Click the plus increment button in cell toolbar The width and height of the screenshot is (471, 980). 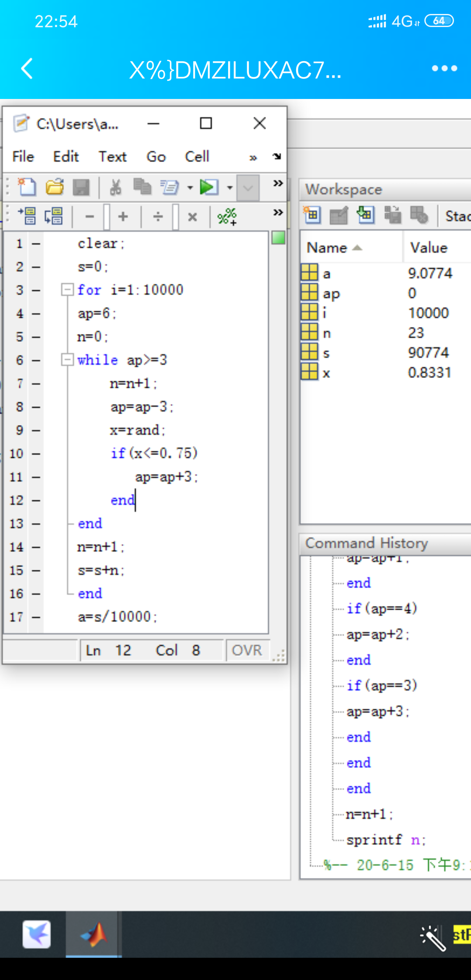click(123, 216)
